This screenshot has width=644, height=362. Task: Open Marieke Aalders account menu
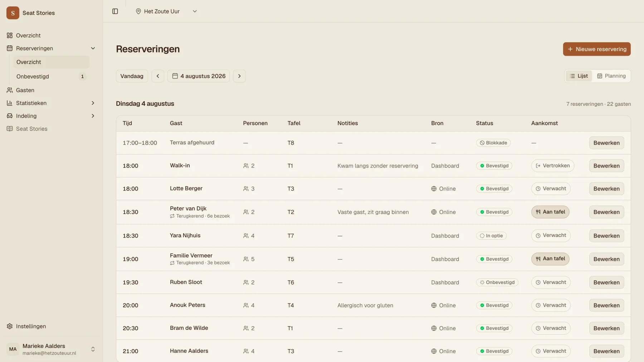[x=51, y=349]
